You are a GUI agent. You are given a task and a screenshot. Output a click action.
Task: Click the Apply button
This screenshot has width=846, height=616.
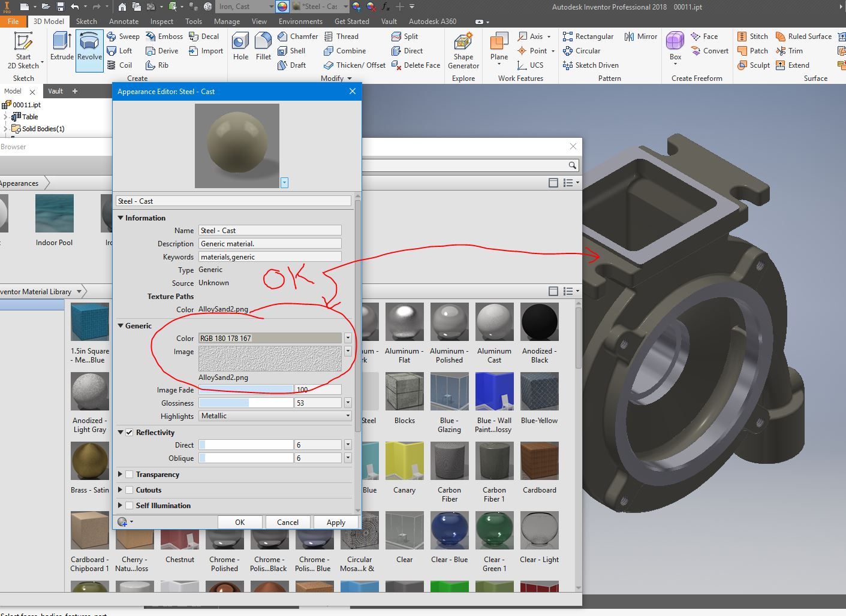pos(336,522)
